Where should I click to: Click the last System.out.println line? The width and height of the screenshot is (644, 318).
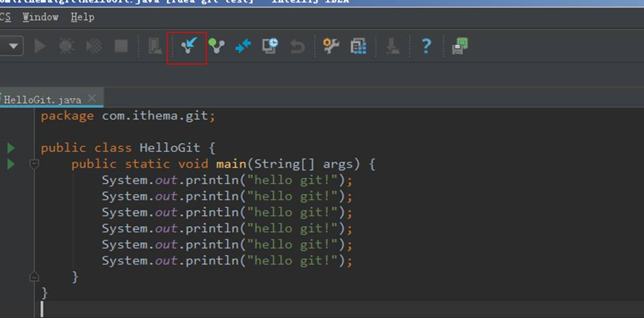227,261
